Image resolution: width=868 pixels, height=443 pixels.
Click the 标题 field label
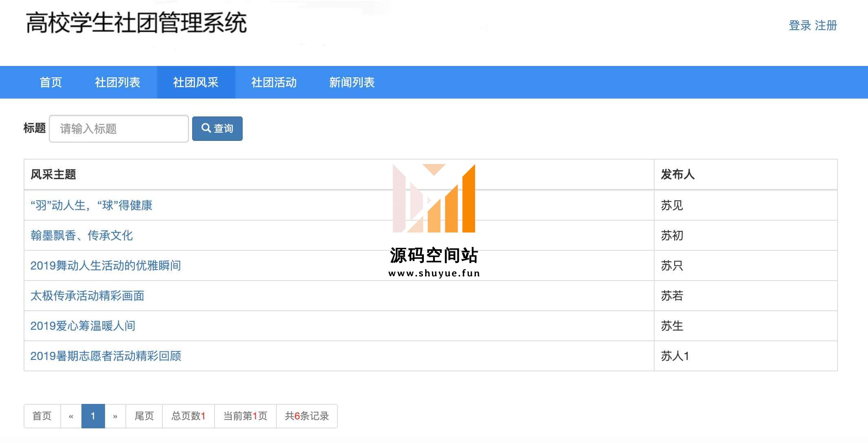pos(35,128)
